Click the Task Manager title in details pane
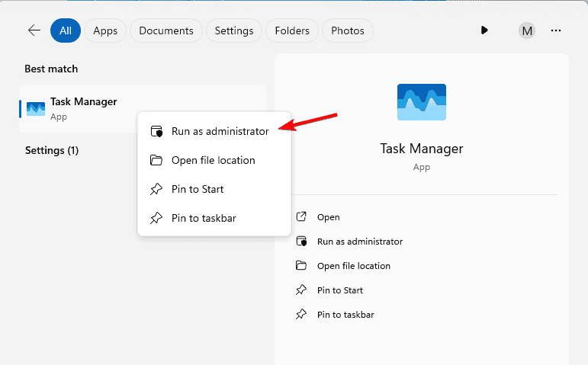This screenshot has height=365, width=588. [x=422, y=149]
